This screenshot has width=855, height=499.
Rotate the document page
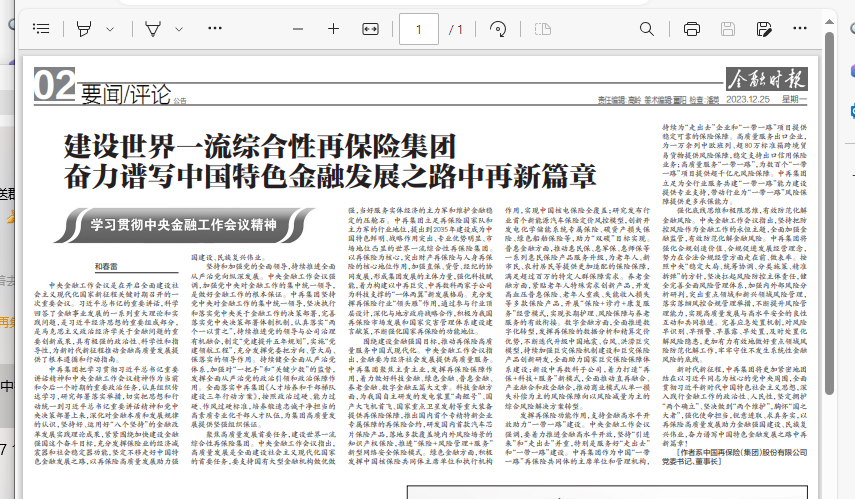pyautogui.click(x=498, y=28)
